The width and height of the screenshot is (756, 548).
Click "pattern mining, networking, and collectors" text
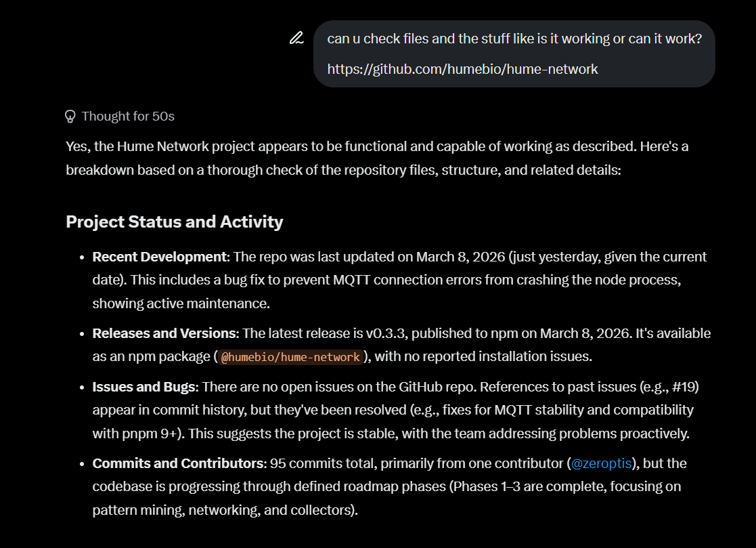(x=223, y=510)
